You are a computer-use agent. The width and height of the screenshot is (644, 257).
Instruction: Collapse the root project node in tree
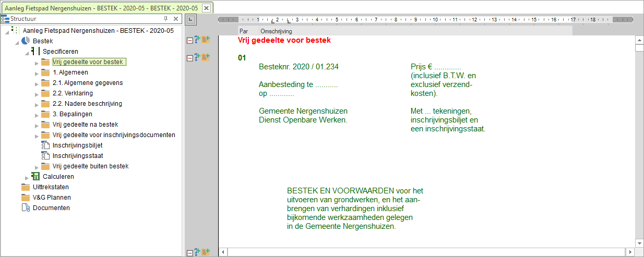tap(6, 32)
